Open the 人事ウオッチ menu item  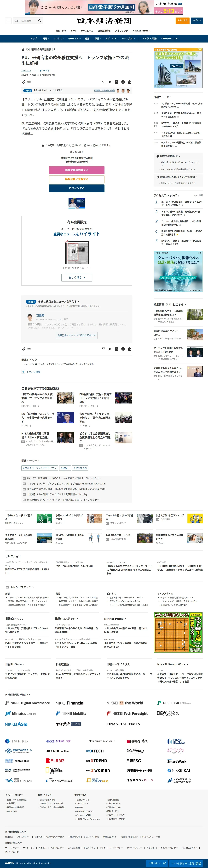tap(121, 31)
